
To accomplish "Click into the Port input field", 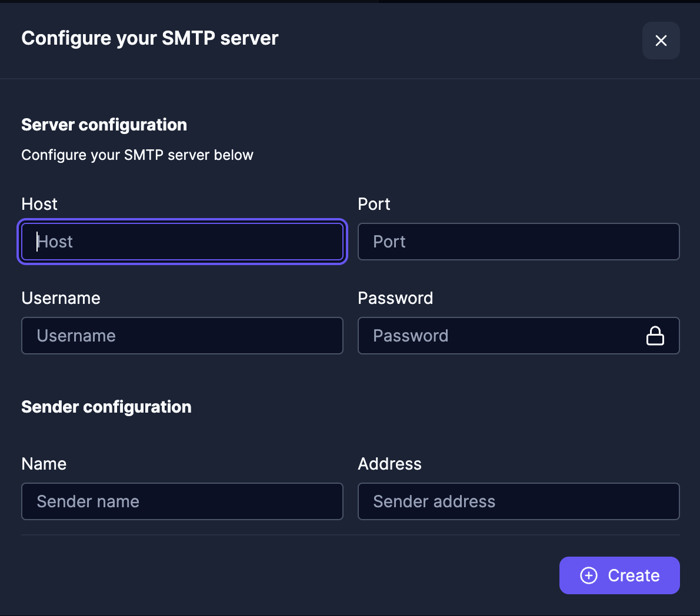I will click(519, 242).
